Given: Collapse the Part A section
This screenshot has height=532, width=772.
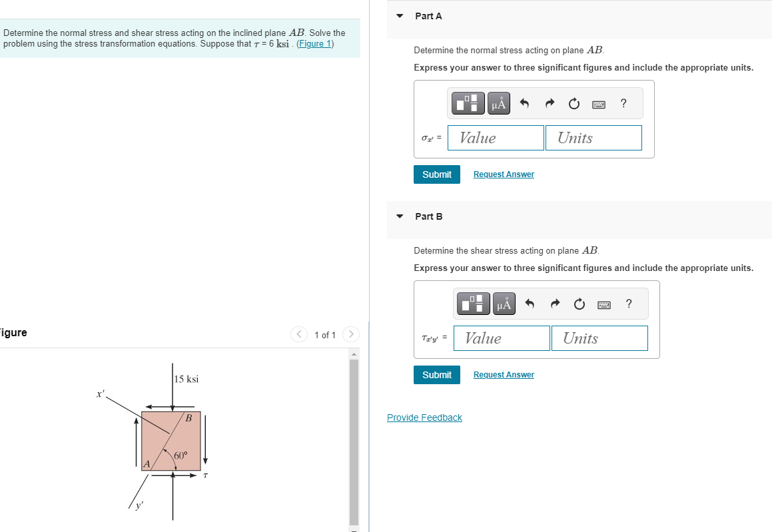Looking at the screenshot, I should point(400,16).
